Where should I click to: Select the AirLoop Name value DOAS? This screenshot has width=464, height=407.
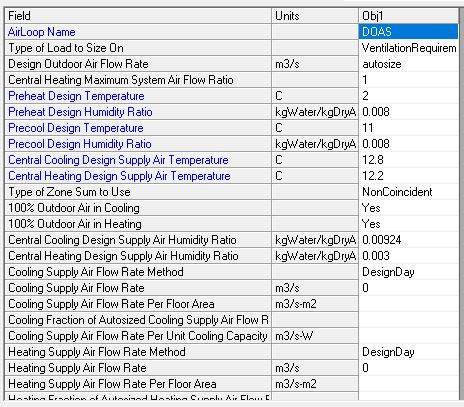coord(408,32)
